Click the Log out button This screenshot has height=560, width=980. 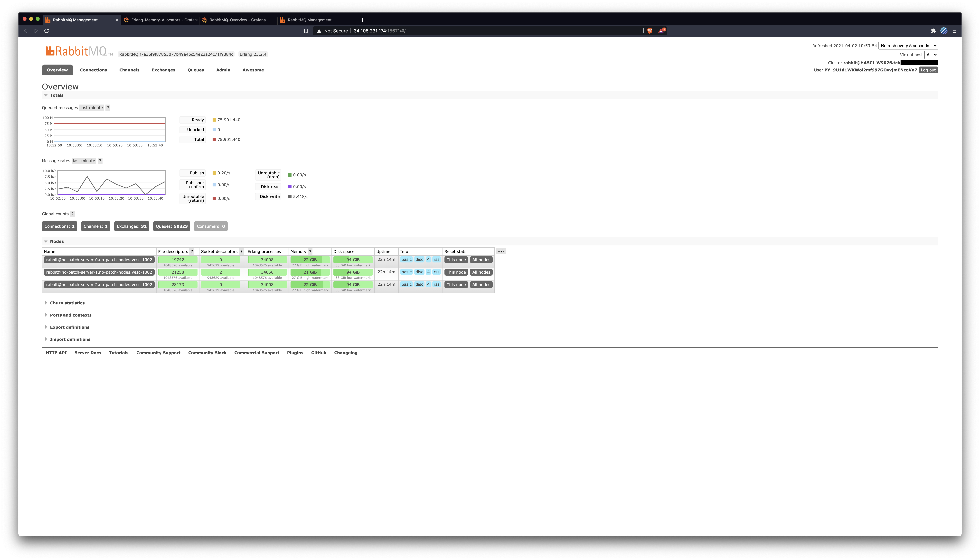click(x=928, y=70)
